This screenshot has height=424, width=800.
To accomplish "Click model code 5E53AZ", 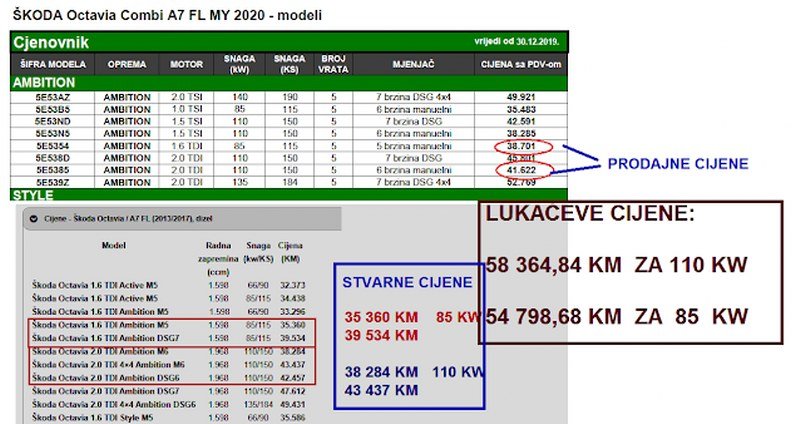I will tap(52, 97).
